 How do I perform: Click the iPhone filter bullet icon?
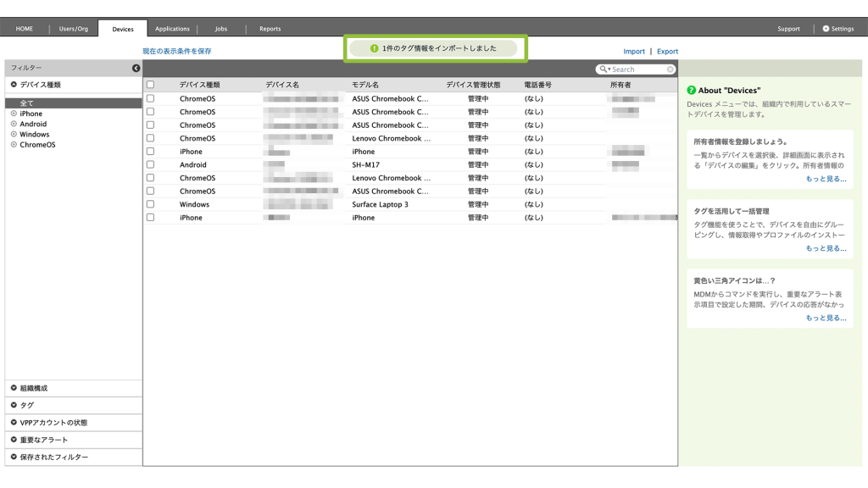click(x=14, y=114)
